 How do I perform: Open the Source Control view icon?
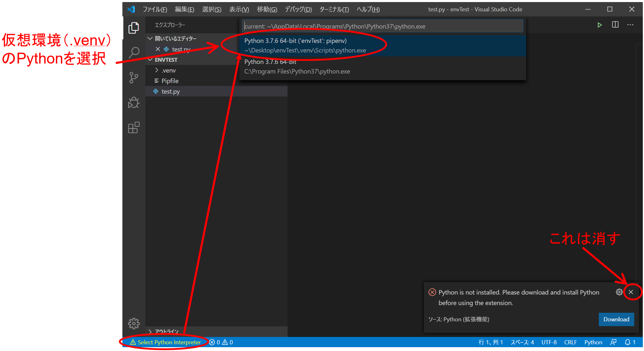tap(134, 78)
